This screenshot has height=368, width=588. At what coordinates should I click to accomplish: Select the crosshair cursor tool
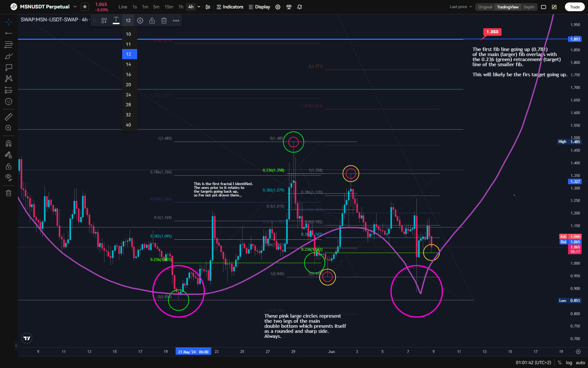[9, 22]
